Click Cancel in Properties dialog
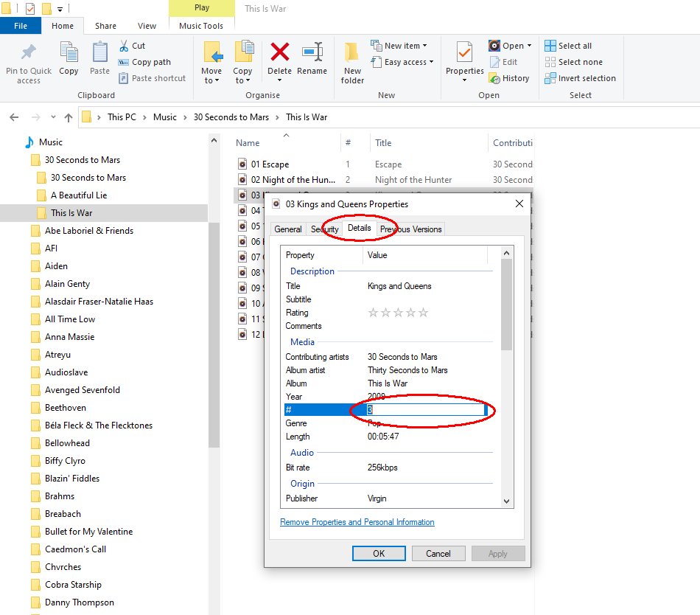 point(438,553)
